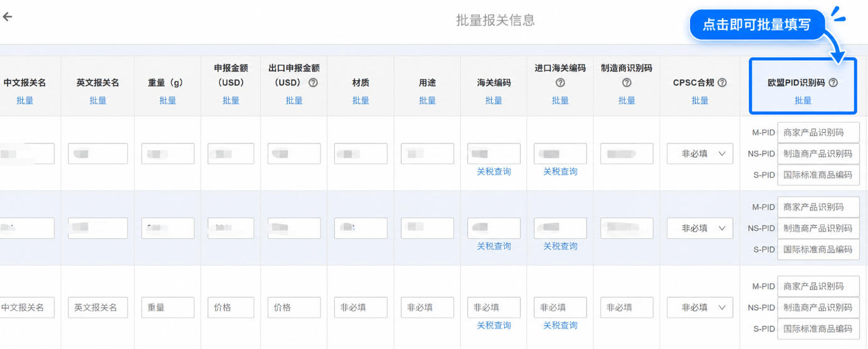Click first row 关税查询 under 海关编码
This screenshot has height=349, width=868.
coord(494,172)
